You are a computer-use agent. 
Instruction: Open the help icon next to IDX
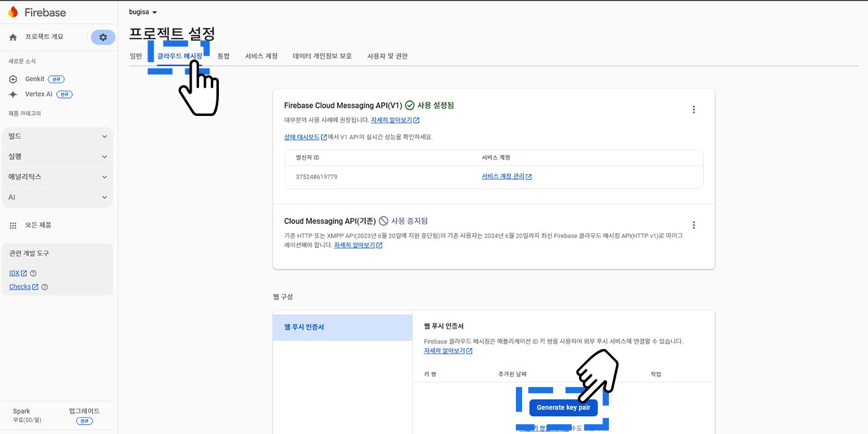pyautogui.click(x=33, y=273)
